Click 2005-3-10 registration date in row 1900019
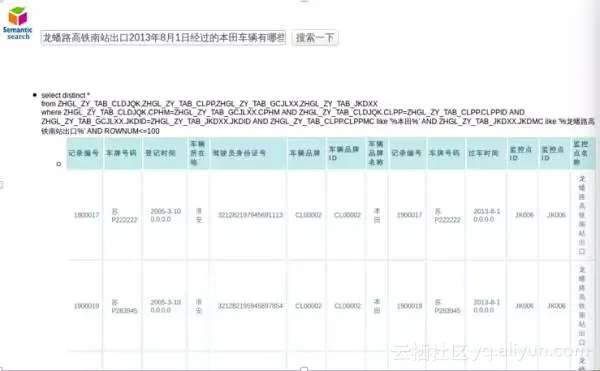Viewport: 600px width, 371px height. point(165,306)
